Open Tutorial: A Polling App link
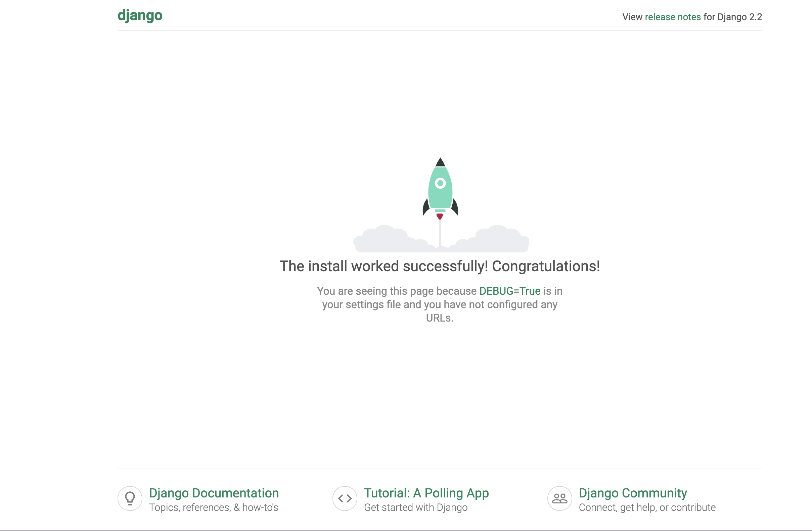The height and width of the screenshot is (531, 812). pos(426,493)
